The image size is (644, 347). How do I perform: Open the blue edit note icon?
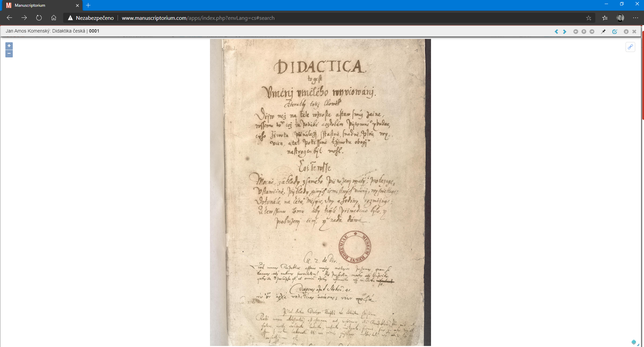tap(615, 32)
